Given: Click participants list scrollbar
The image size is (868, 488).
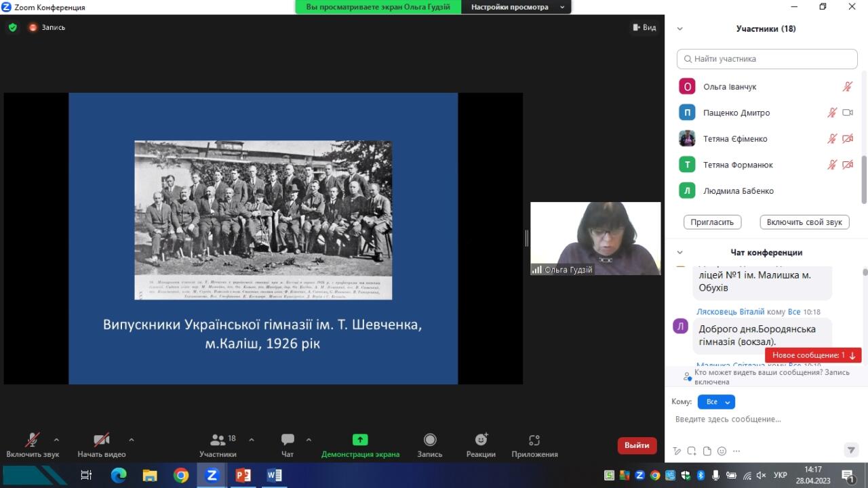Looking at the screenshot, I should [x=864, y=180].
